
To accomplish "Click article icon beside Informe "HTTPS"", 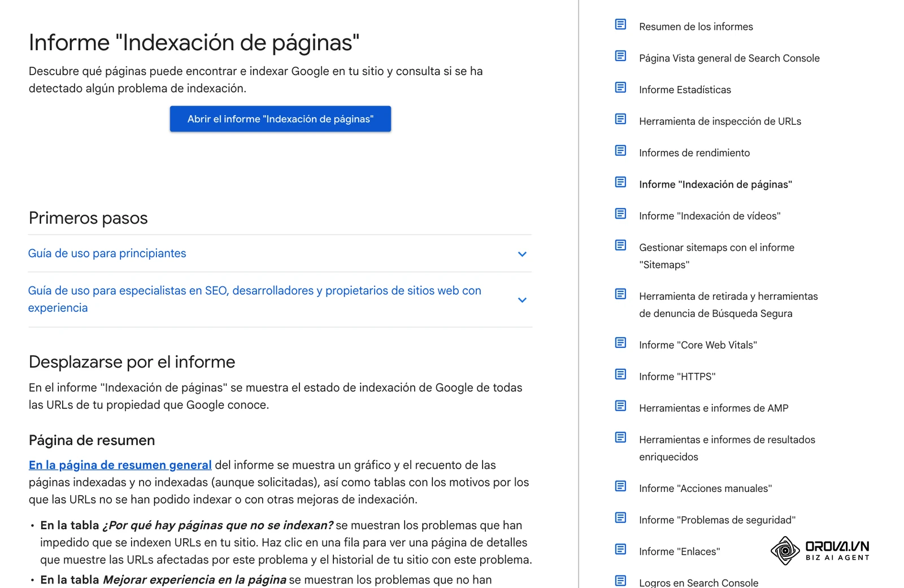I will pyautogui.click(x=620, y=374).
